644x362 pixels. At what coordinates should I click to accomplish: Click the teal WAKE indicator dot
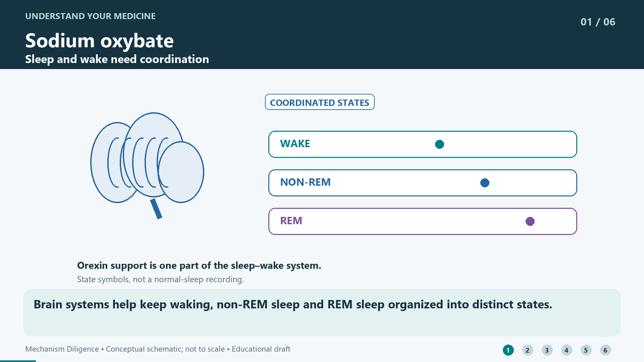tap(439, 144)
